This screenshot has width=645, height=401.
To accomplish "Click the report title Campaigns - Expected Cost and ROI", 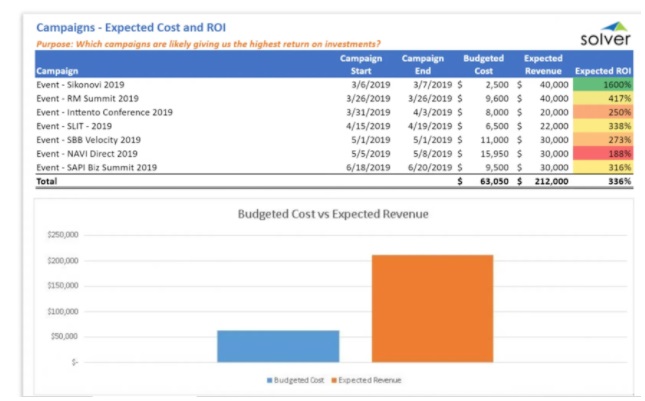I will 131,28.
